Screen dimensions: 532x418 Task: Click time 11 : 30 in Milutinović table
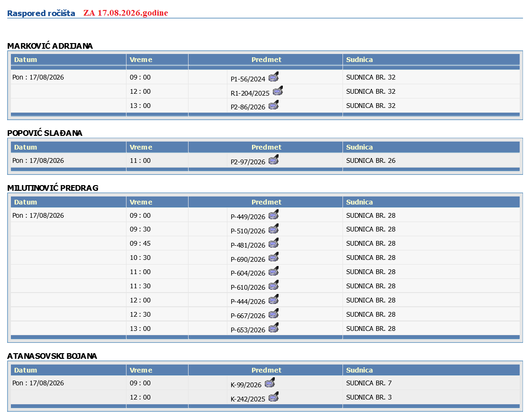[140, 286]
